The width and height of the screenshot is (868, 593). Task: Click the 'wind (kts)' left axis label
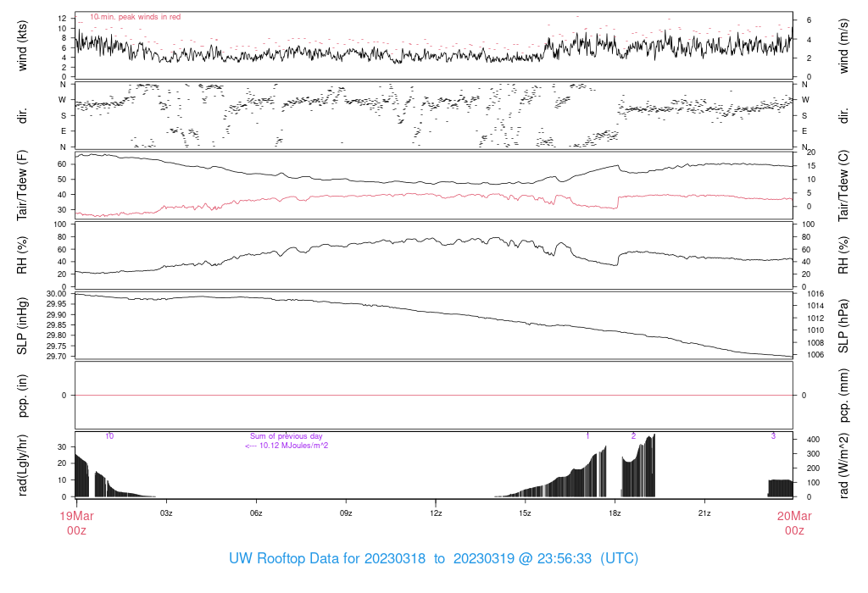22,46
